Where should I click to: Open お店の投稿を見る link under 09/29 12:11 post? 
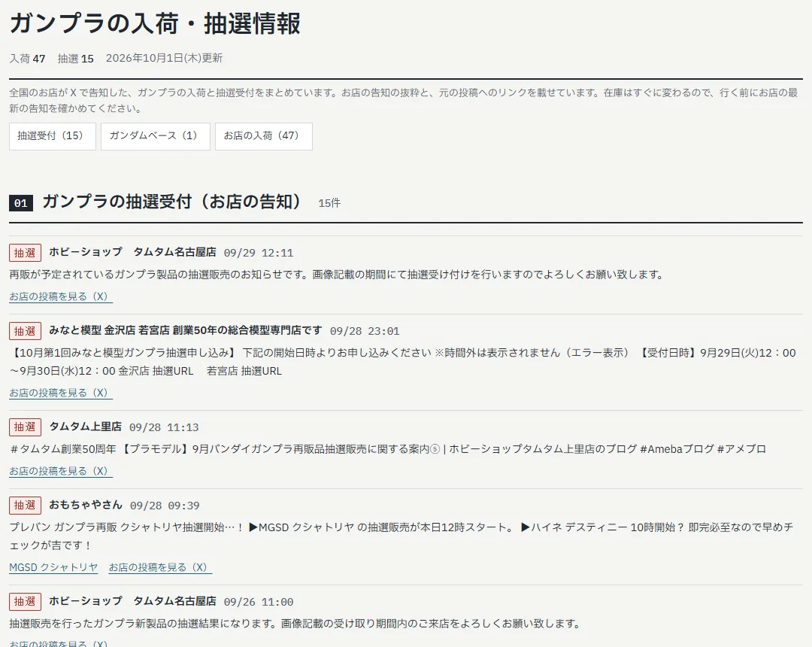[x=61, y=297]
